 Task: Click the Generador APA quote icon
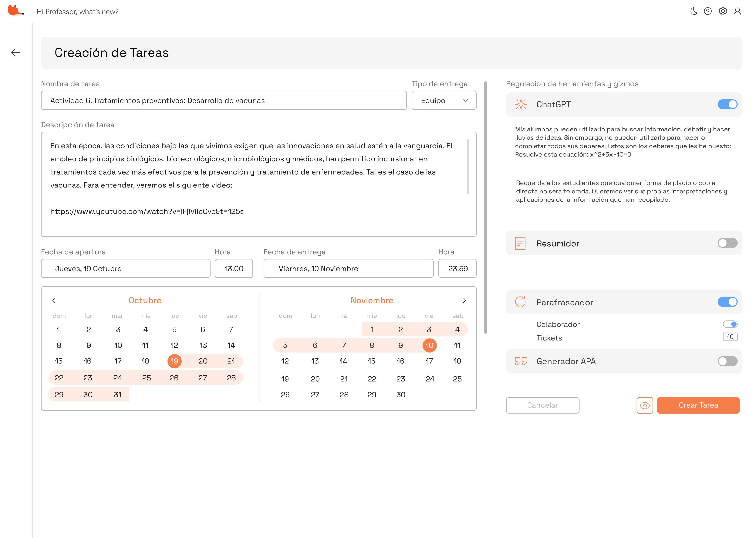521,361
